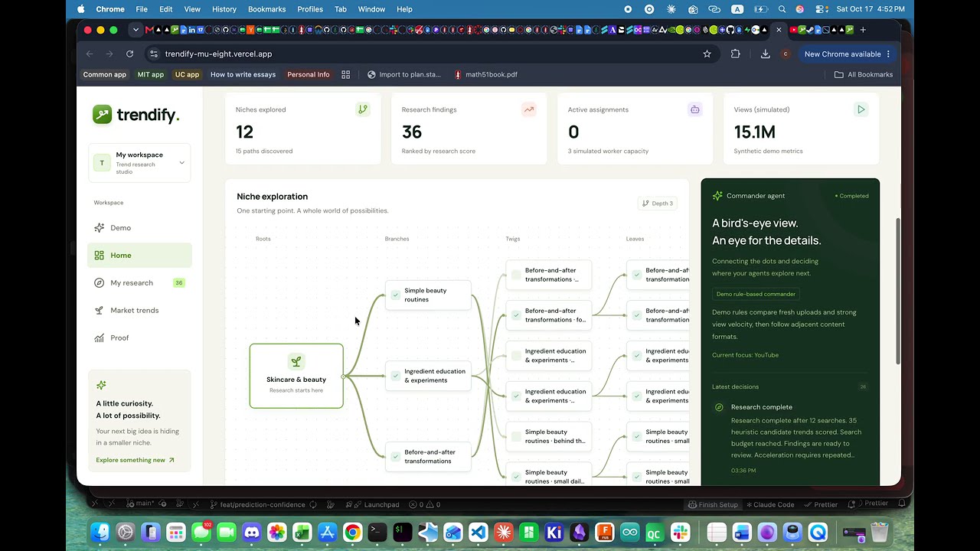The image size is (980, 551).
Task: Bookmark this page with the star icon
Action: (x=707, y=54)
